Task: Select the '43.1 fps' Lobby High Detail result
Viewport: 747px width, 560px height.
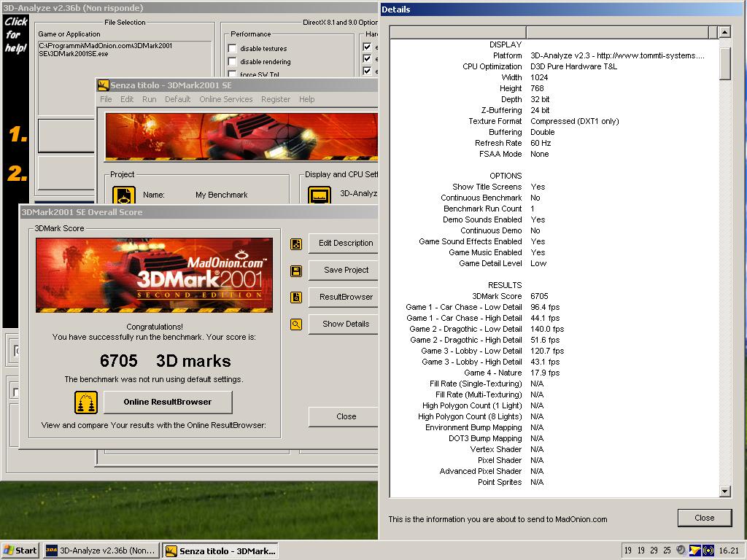Action: (x=545, y=362)
